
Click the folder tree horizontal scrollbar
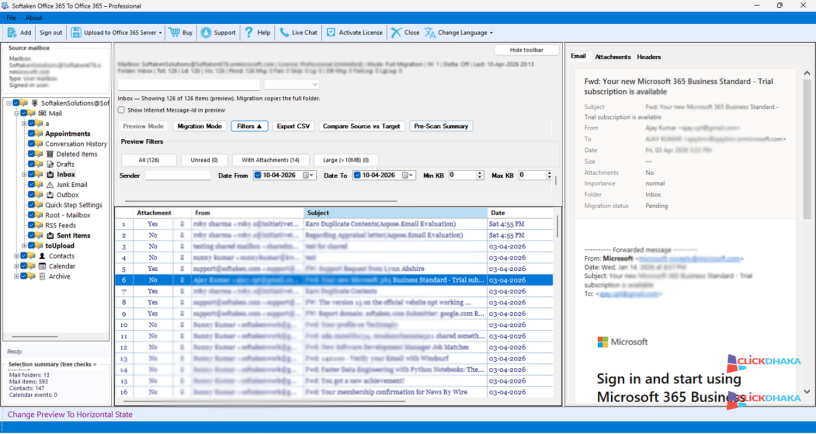click(x=34, y=337)
